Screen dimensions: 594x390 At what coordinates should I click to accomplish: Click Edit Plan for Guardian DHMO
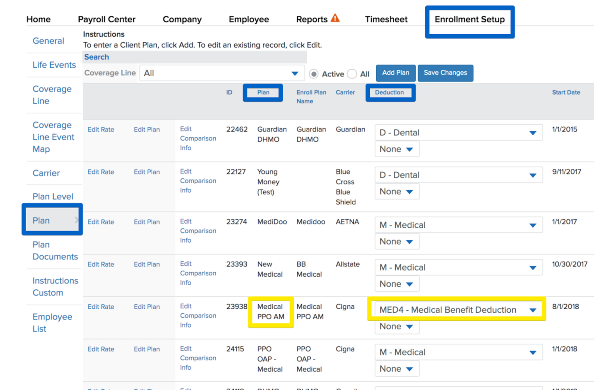147,130
